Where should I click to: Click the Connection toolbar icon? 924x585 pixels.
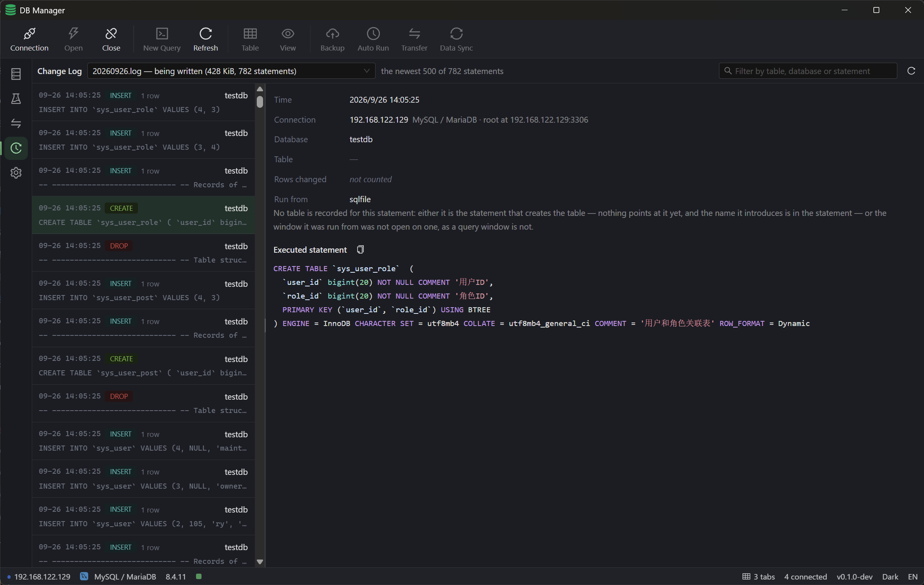(x=29, y=39)
